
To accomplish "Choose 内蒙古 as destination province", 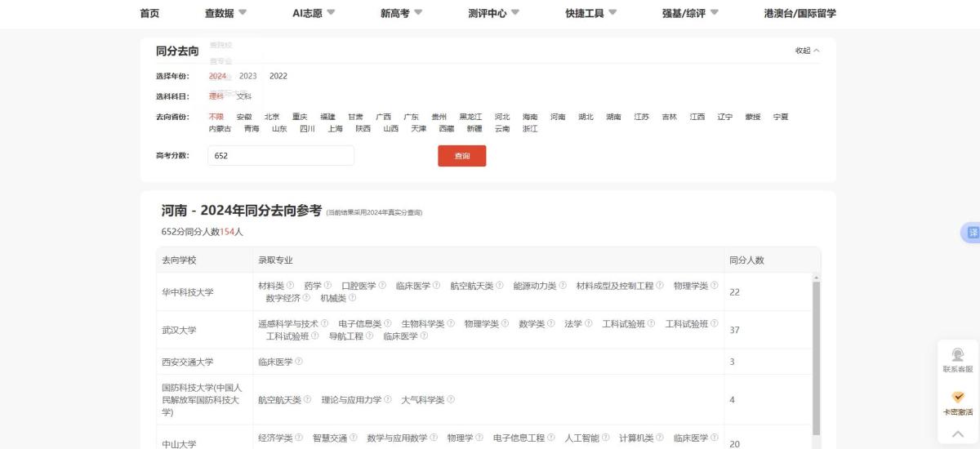I will [220, 129].
